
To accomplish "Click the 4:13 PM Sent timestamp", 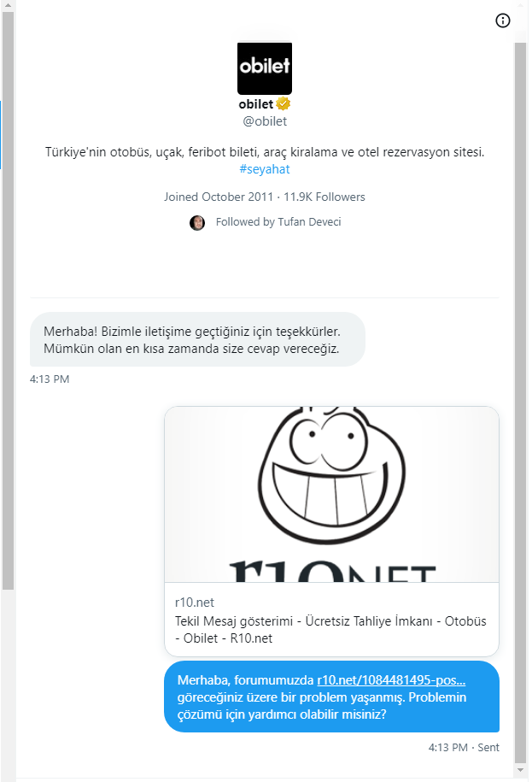I will [x=464, y=748].
